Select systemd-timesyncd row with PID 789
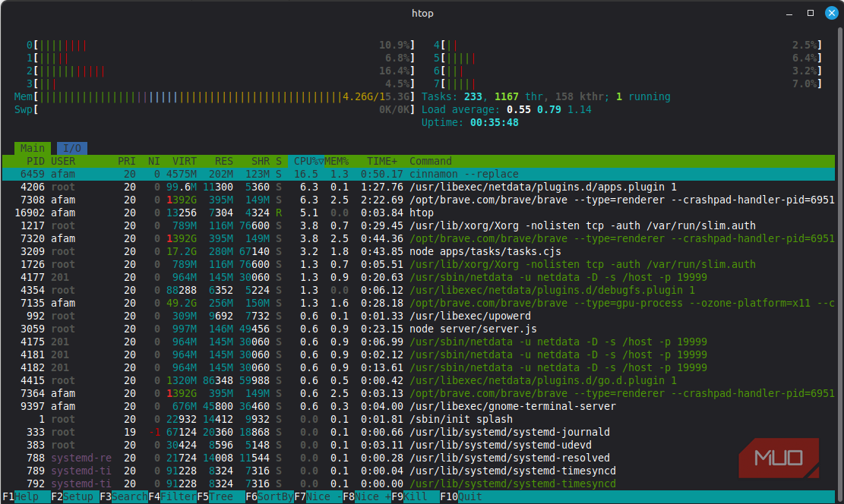 [419, 471]
